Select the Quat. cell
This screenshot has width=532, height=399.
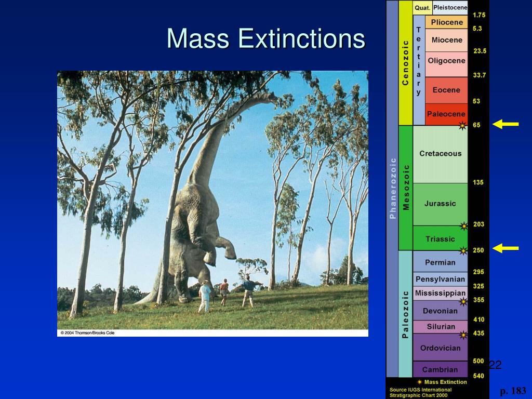pos(422,7)
